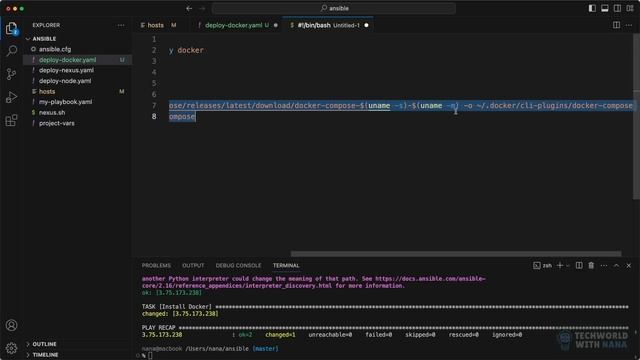Open project-vars in explorer
The height and width of the screenshot is (360, 640).
(57, 123)
